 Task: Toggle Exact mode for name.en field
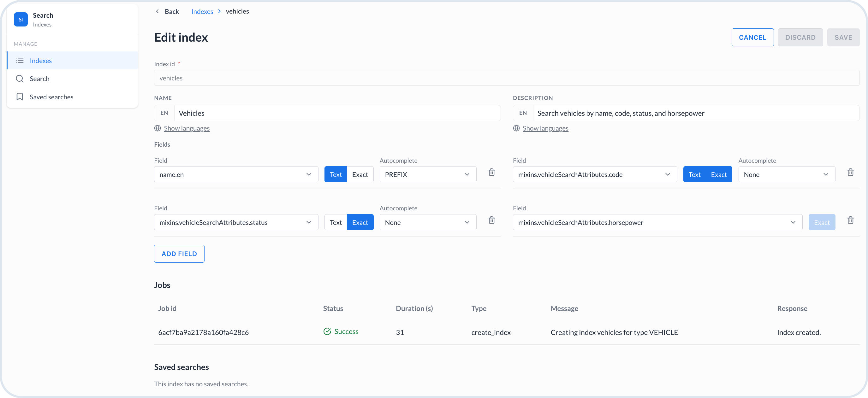360,174
